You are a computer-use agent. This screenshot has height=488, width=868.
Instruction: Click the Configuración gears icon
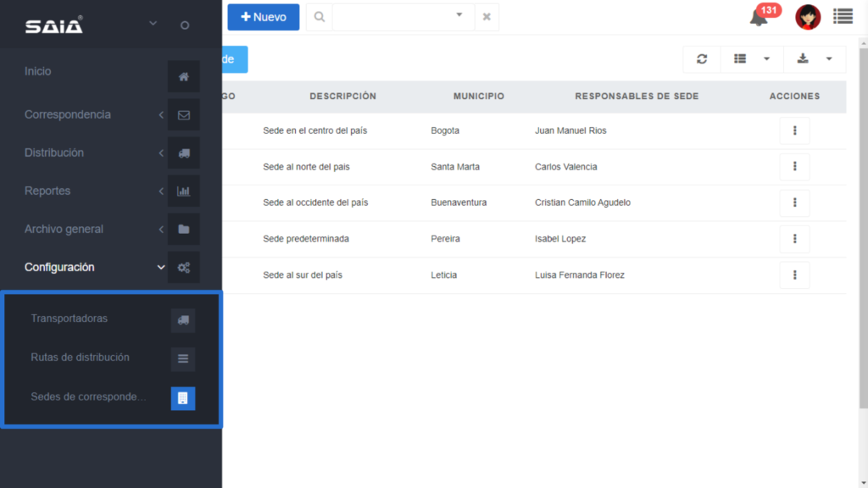coord(183,268)
